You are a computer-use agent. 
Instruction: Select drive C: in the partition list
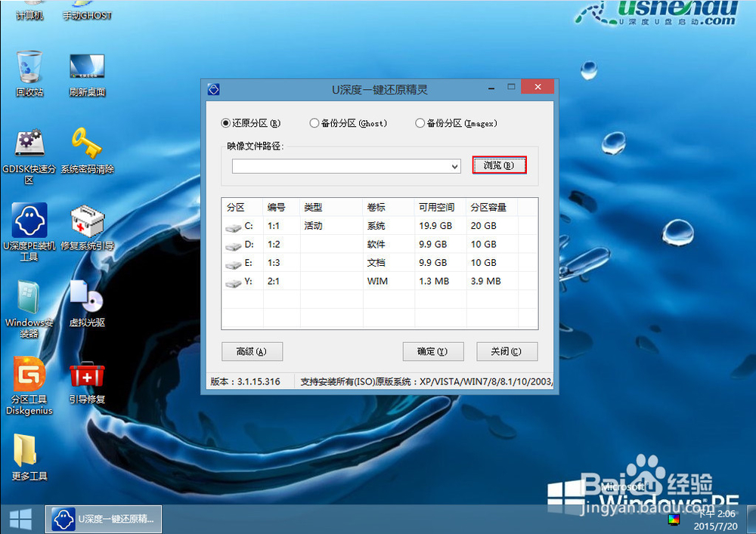pyautogui.click(x=249, y=226)
